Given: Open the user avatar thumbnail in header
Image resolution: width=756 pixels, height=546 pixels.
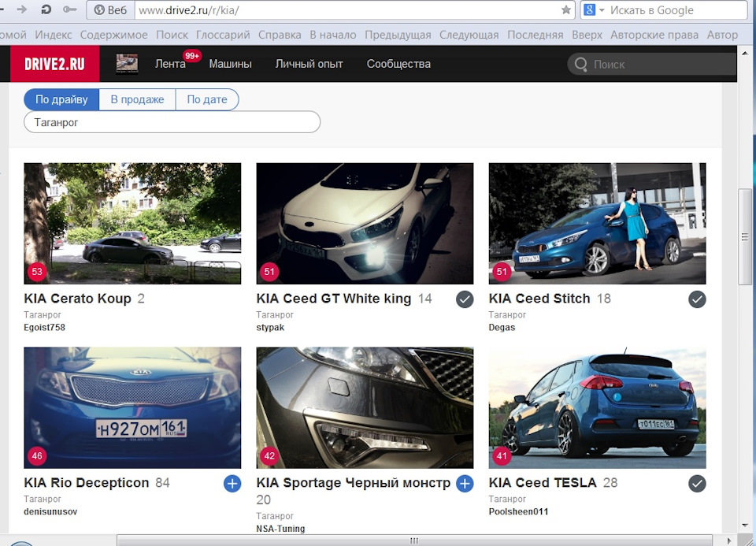Looking at the screenshot, I should [x=127, y=64].
